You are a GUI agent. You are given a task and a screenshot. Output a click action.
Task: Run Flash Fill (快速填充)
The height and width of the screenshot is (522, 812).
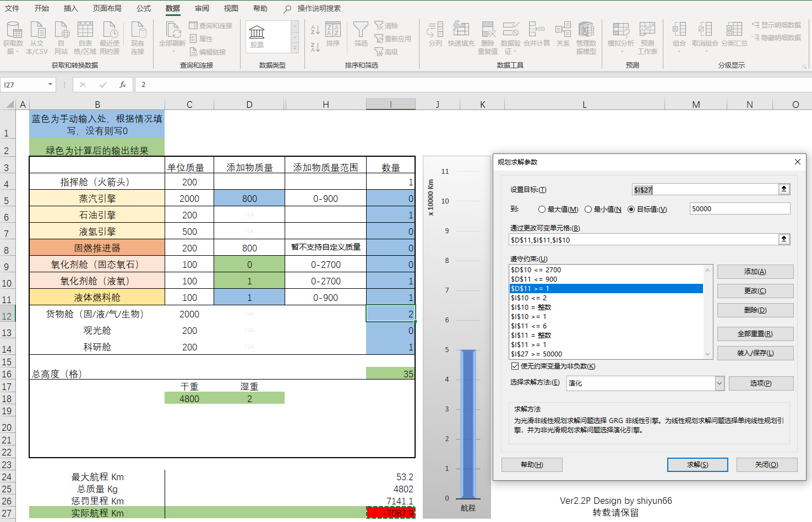pos(461,34)
